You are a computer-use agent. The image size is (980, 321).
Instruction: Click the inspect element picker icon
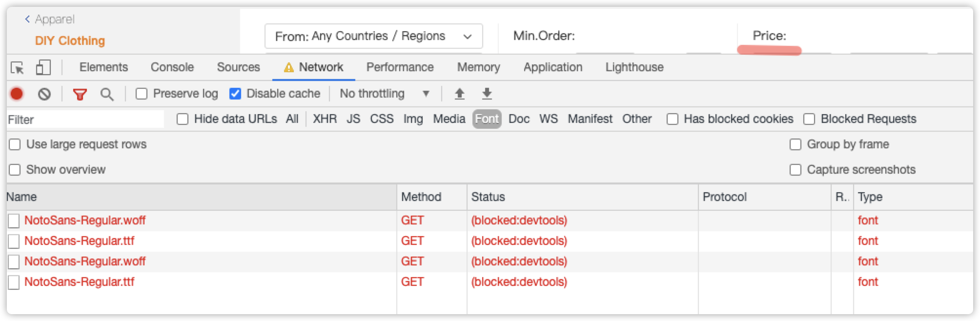tap(17, 68)
